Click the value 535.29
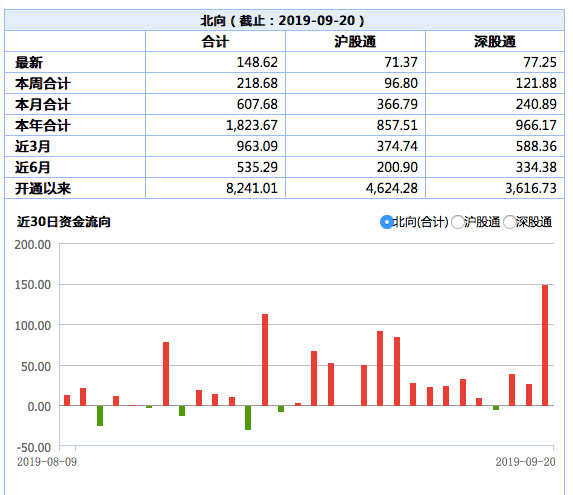The height and width of the screenshot is (495, 573). click(257, 167)
